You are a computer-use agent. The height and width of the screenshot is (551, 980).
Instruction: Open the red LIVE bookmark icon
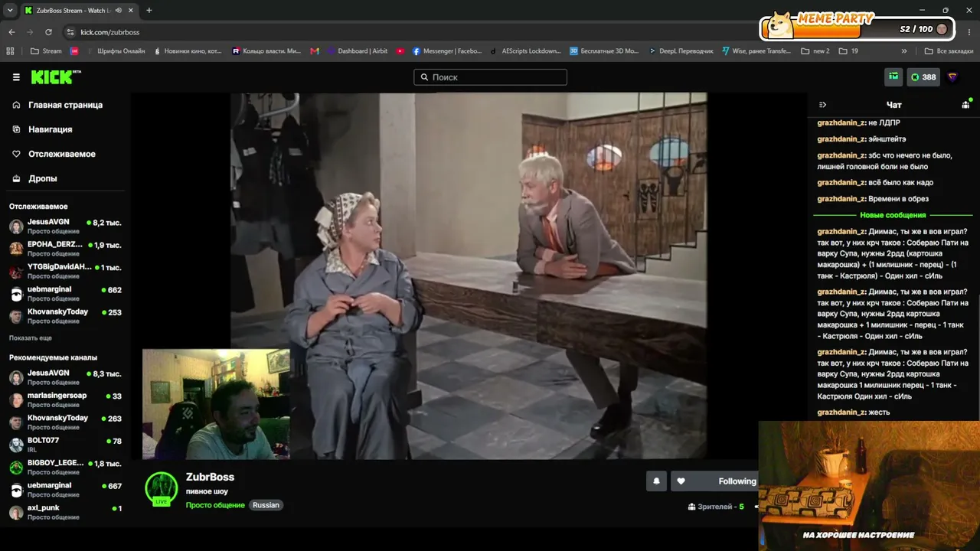click(74, 51)
